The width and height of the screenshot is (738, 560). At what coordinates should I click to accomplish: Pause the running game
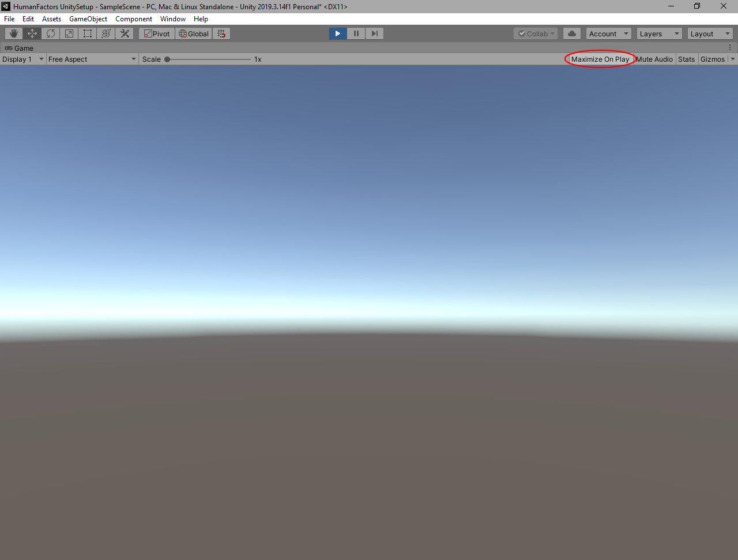tap(356, 33)
